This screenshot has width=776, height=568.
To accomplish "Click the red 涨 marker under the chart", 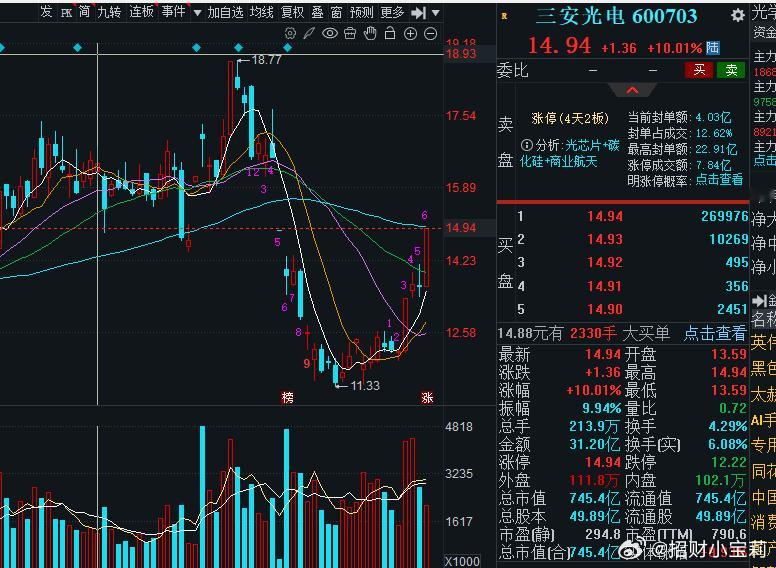I will tap(427, 398).
